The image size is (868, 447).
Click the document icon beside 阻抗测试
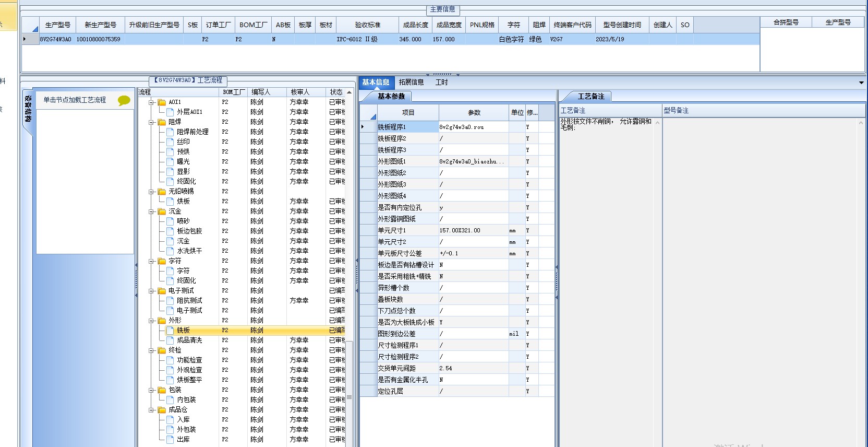click(170, 300)
